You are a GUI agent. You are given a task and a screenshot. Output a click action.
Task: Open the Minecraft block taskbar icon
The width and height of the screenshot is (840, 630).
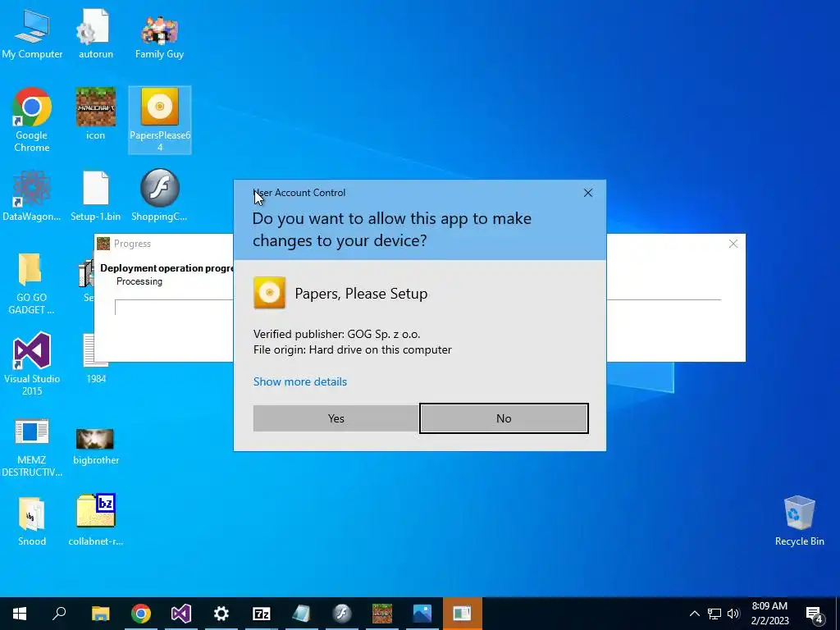coord(382,614)
